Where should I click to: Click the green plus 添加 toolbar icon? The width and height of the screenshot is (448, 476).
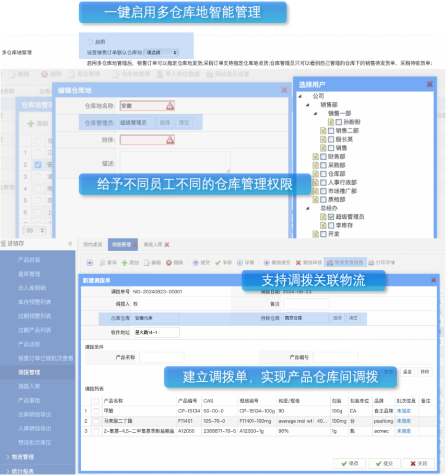coord(124,263)
